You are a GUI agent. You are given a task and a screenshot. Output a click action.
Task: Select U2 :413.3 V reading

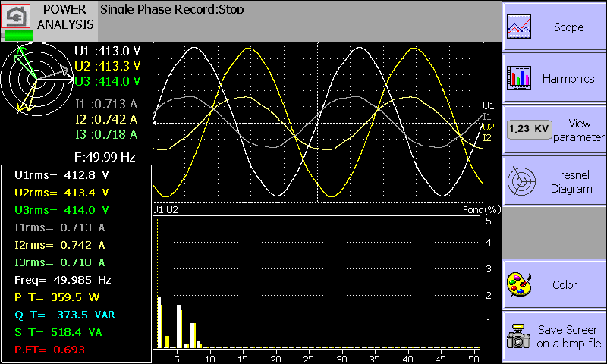(107, 66)
